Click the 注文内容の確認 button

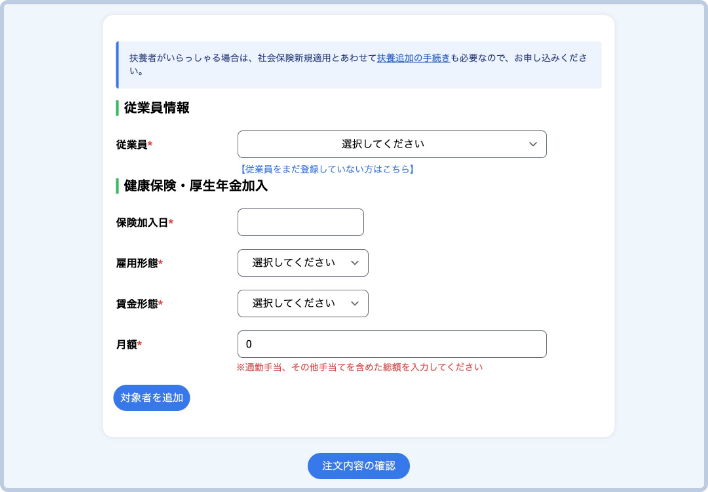358,466
